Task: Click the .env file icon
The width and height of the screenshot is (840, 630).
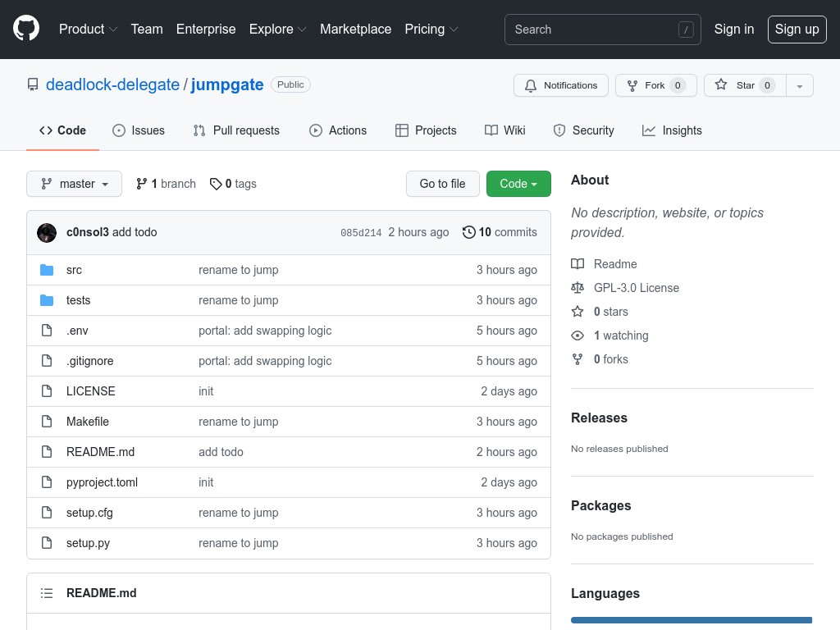Action: pos(47,331)
